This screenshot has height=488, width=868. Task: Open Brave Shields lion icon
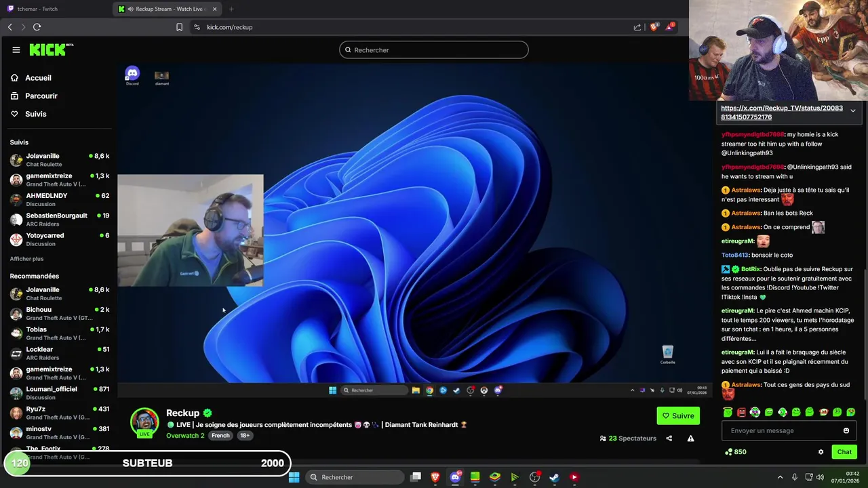pyautogui.click(x=654, y=27)
